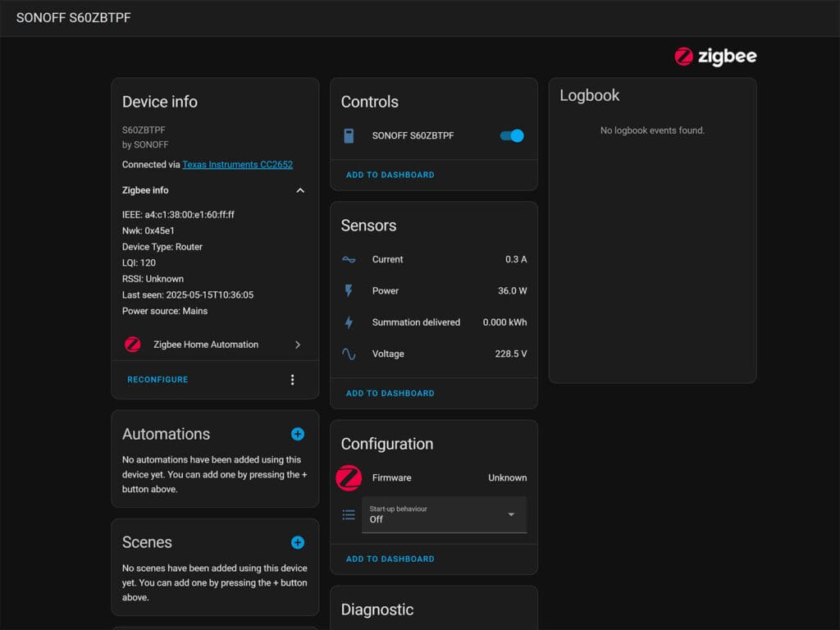Click the 'by SONOFF' manufacturer text
Viewport: 840px width, 630px height.
145,144
